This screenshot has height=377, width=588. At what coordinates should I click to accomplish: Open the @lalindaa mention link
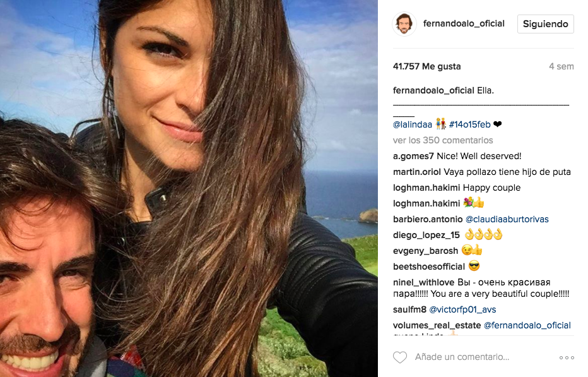coord(412,124)
